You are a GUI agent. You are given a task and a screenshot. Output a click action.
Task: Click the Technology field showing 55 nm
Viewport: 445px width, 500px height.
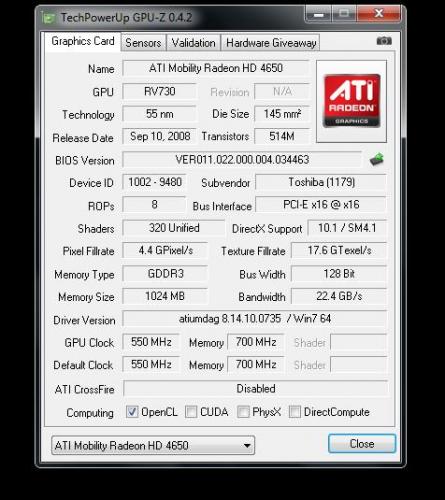(x=159, y=114)
